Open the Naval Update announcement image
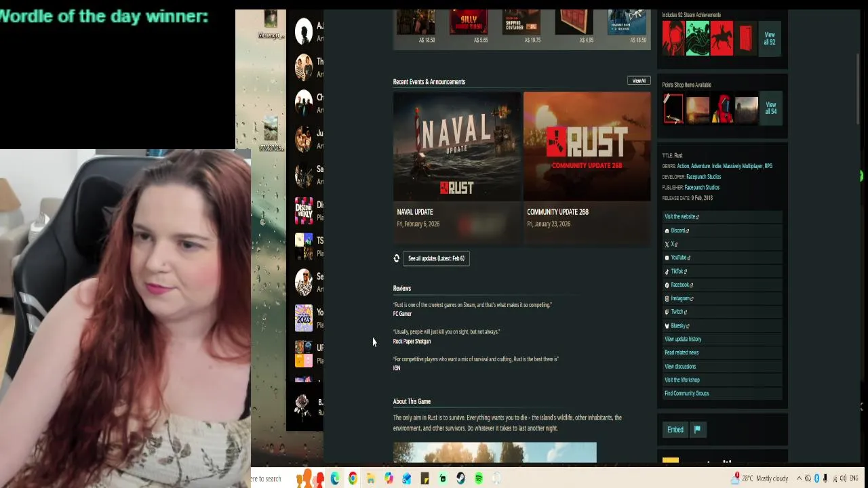This screenshot has height=488, width=868. click(457, 146)
